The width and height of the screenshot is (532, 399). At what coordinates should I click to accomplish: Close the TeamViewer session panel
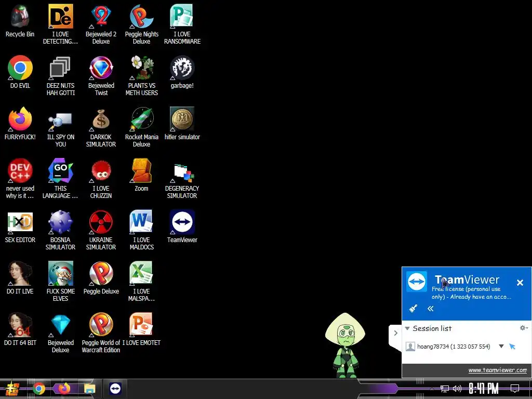coord(520,283)
